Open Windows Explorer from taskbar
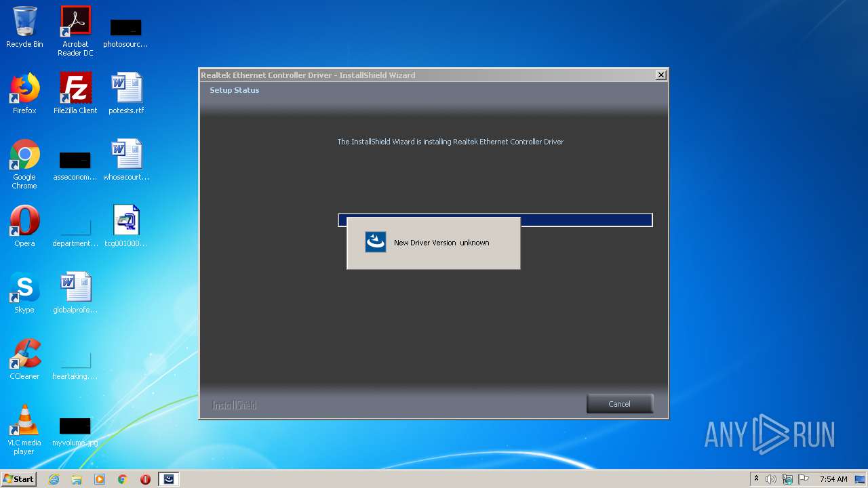868x488 pixels. [77, 479]
